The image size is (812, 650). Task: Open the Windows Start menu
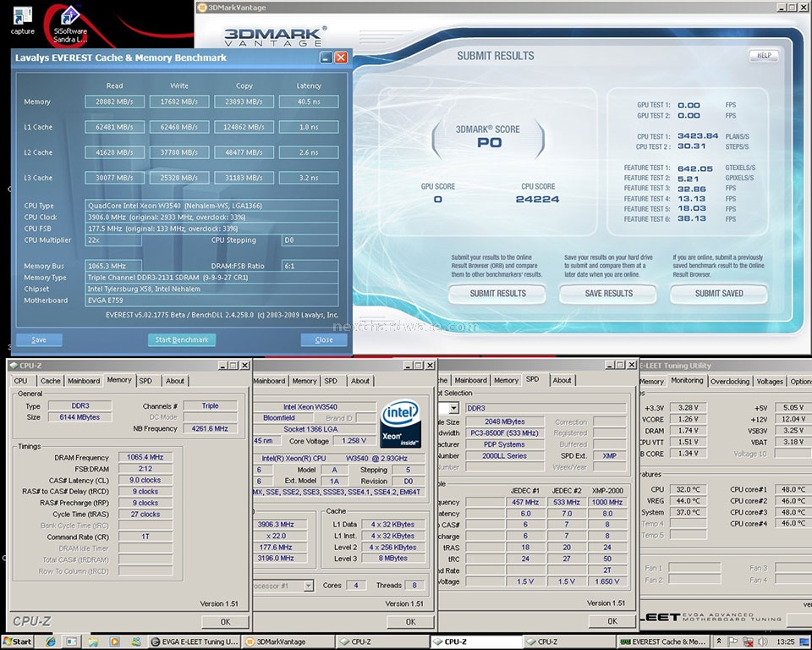[17, 642]
